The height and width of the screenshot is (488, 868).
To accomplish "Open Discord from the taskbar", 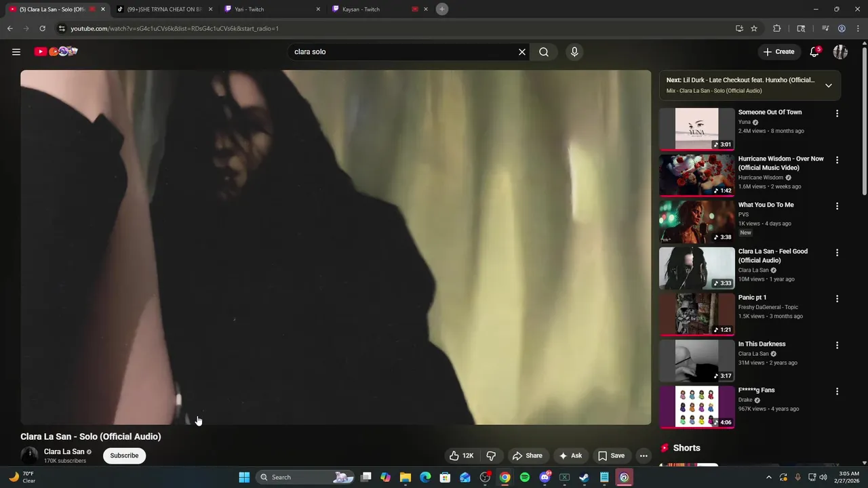I will pyautogui.click(x=545, y=477).
